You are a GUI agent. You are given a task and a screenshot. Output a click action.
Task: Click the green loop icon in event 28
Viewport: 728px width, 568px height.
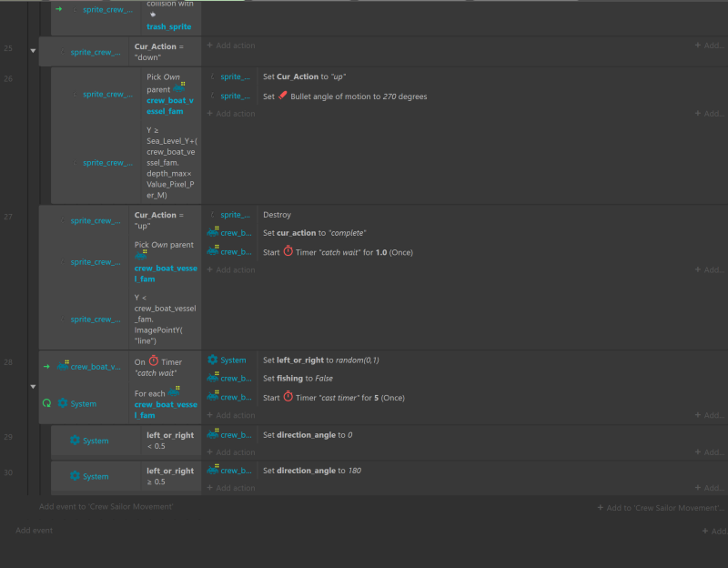[x=46, y=403]
